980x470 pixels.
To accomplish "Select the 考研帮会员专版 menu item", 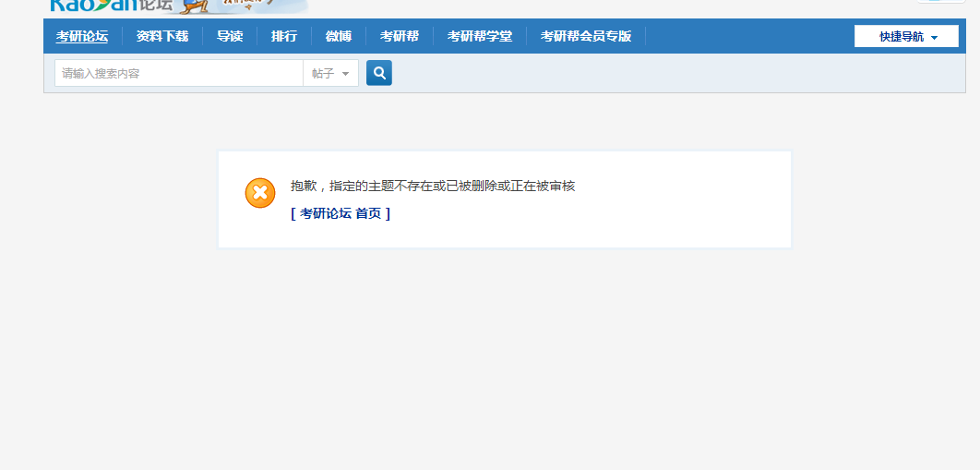I will 586,36.
